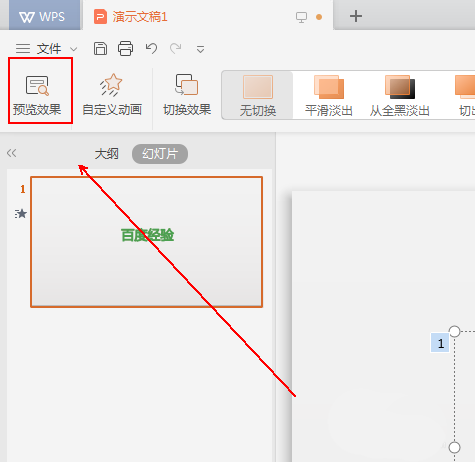Select slide 1 thumbnail with 百度经验
This screenshot has height=462, width=475.
[147, 242]
